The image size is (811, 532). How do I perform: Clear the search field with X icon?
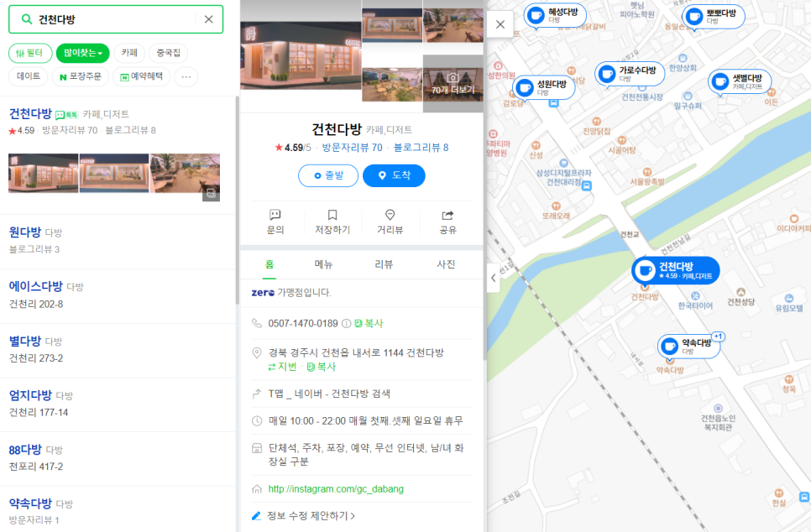[208, 19]
